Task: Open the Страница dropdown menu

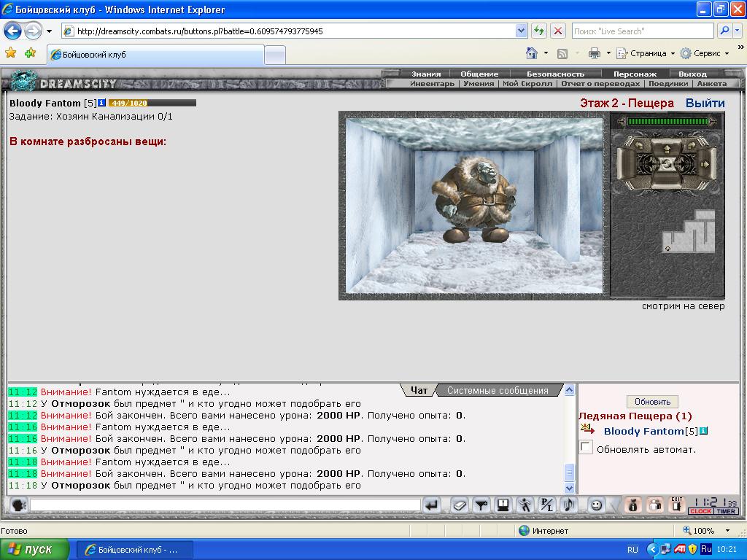Action: [x=646, y=53]
